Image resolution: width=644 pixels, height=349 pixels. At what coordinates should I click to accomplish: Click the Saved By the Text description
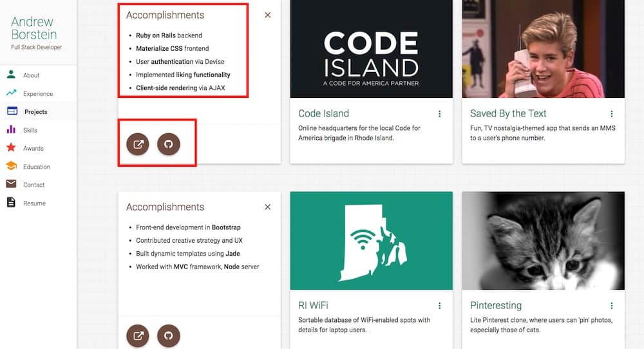[542, 133]
